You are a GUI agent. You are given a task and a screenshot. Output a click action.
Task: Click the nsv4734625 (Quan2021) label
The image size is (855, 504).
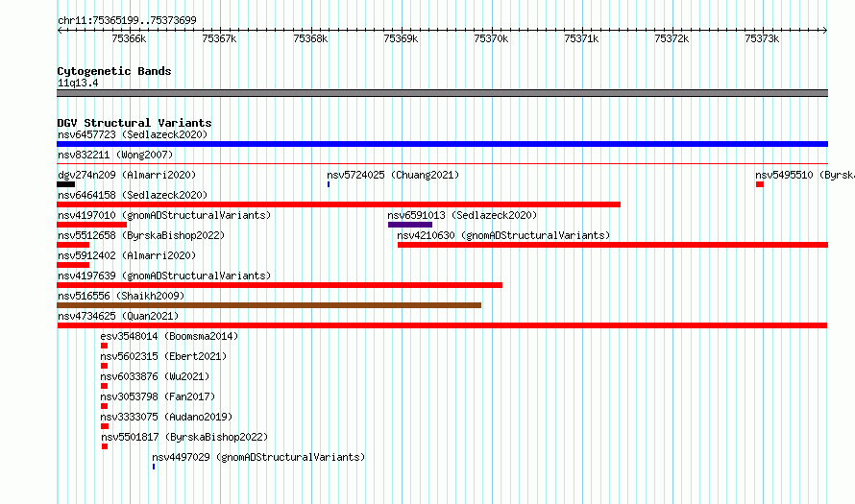118,316
